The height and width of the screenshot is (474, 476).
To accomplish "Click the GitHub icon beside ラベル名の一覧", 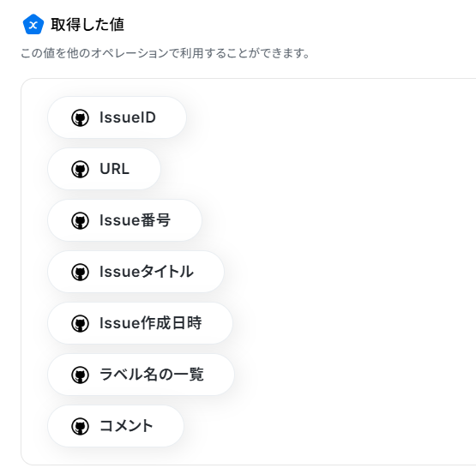I will coord(80,375).
